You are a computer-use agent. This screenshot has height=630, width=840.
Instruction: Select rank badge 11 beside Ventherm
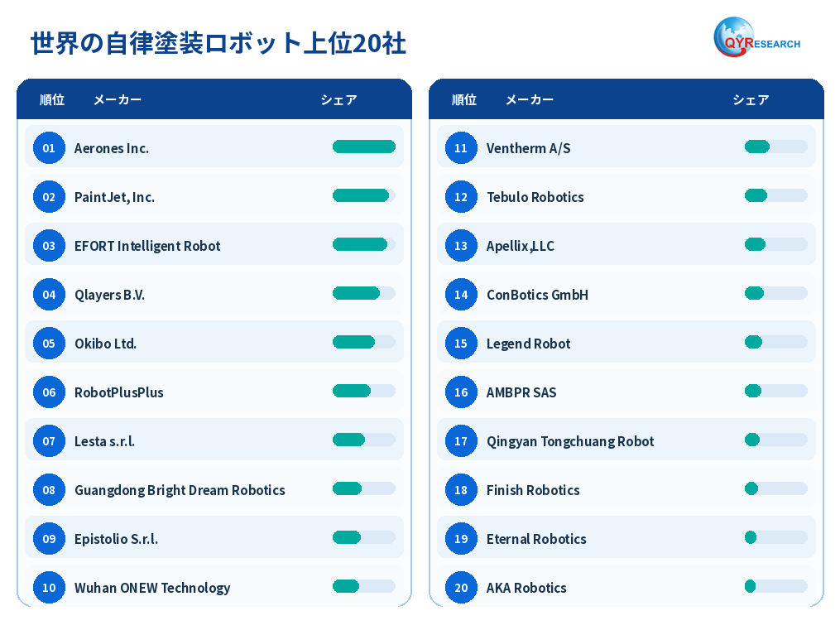click(x=461, y=148)
